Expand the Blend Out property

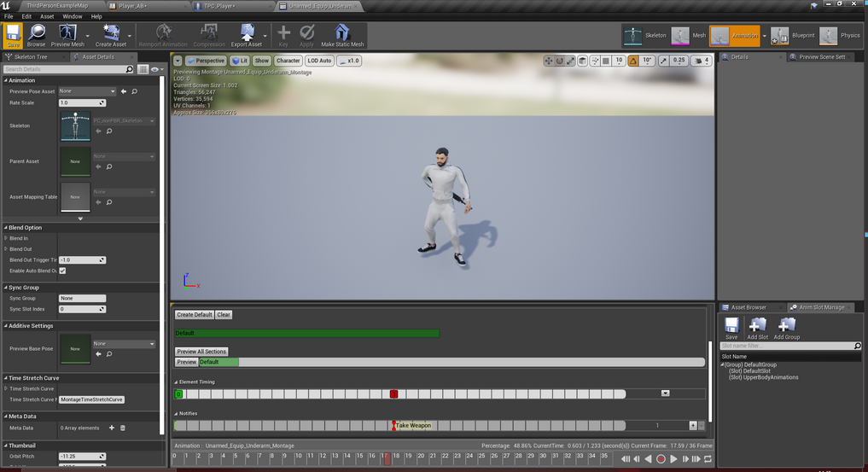pos(6,249)
